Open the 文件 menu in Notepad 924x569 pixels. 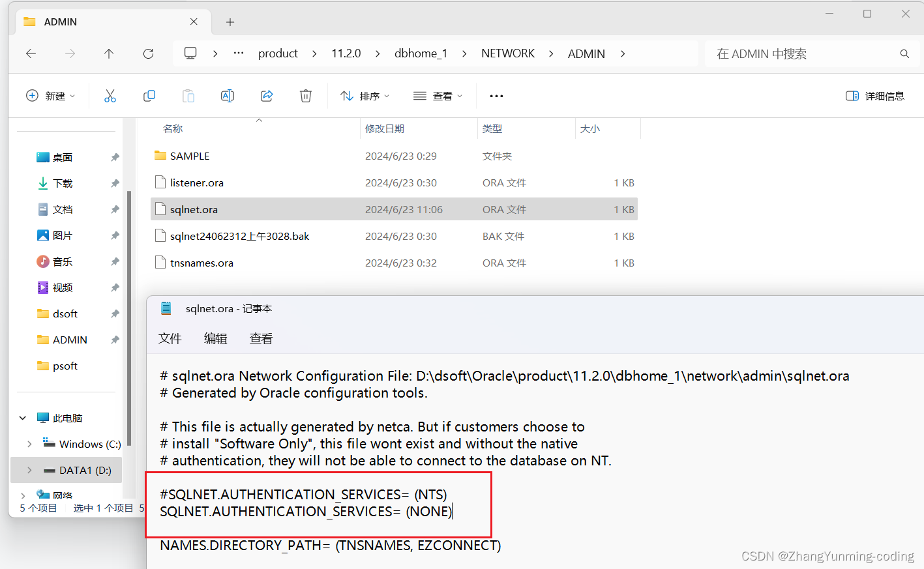click(x=170, y=338)
